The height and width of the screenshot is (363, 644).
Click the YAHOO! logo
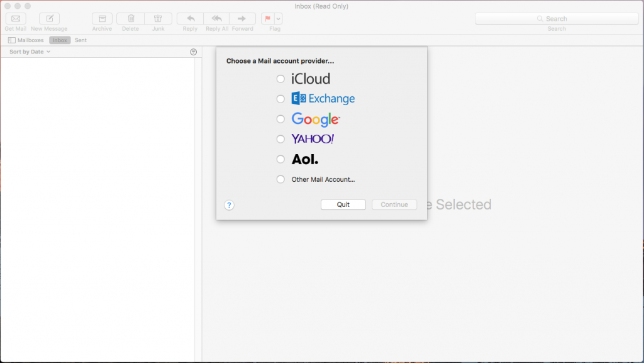313,139
